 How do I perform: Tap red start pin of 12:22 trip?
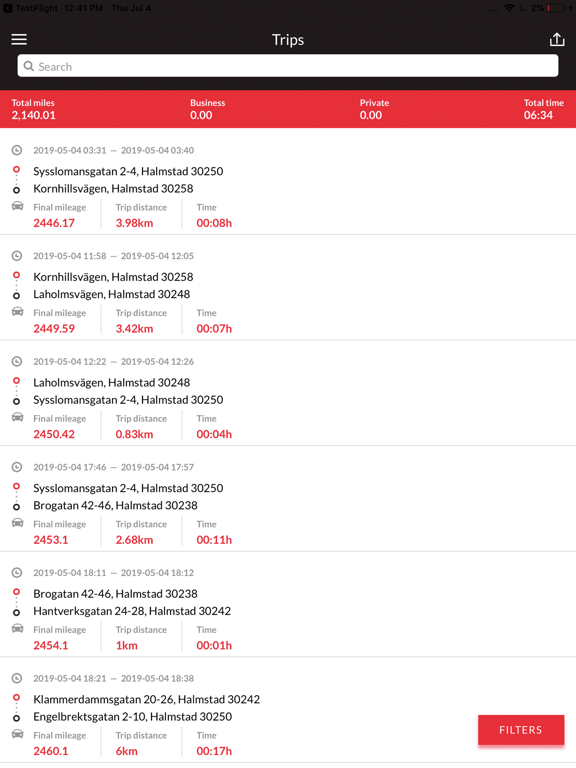(x=16, y=382)
